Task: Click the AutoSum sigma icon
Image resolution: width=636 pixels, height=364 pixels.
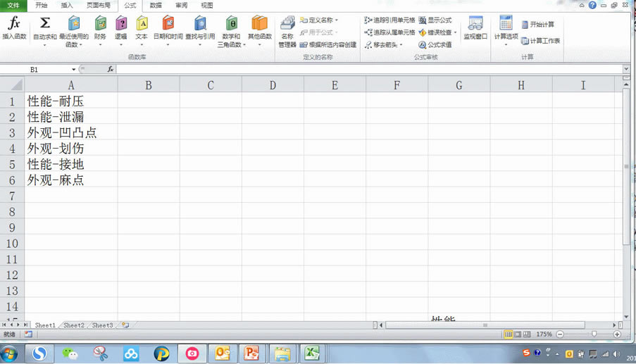Action: click(x=44, y=23)
